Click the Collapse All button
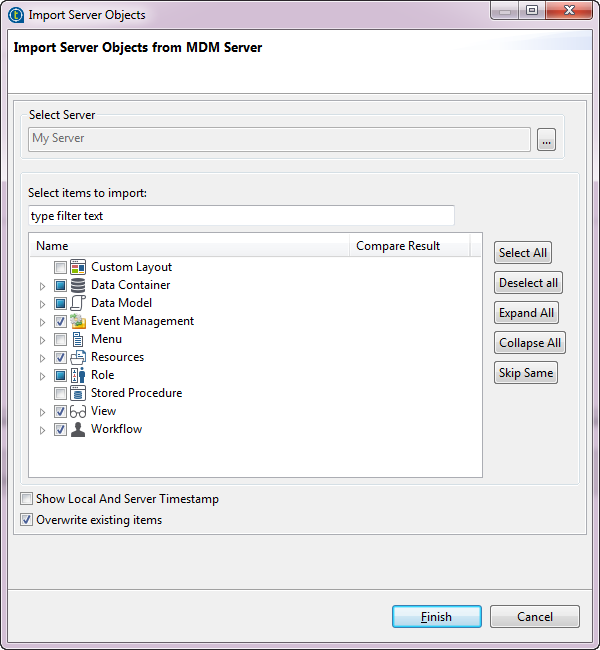The height and width of the screenshot is (650, 600). tap(530, 343)
